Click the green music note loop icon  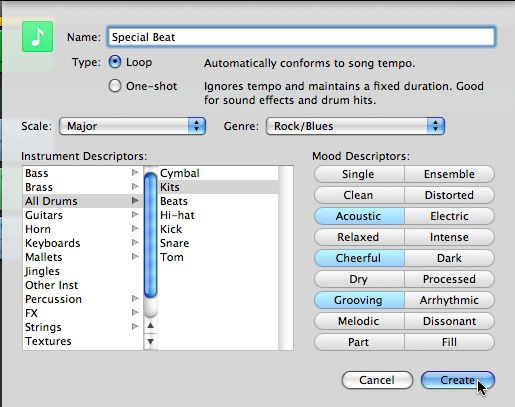tap(37, 37)
